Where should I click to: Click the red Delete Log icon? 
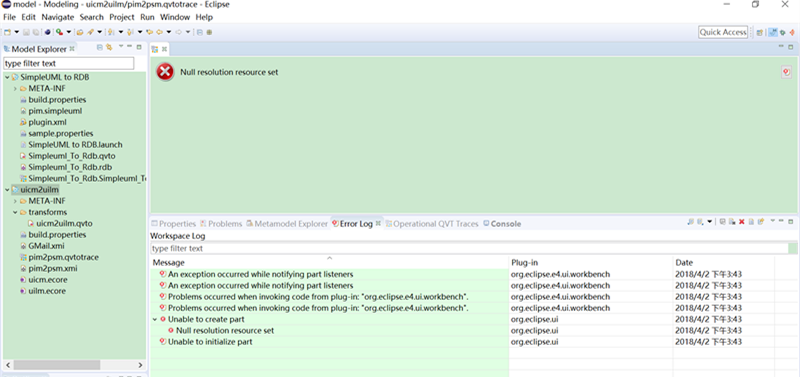point(741,222)
